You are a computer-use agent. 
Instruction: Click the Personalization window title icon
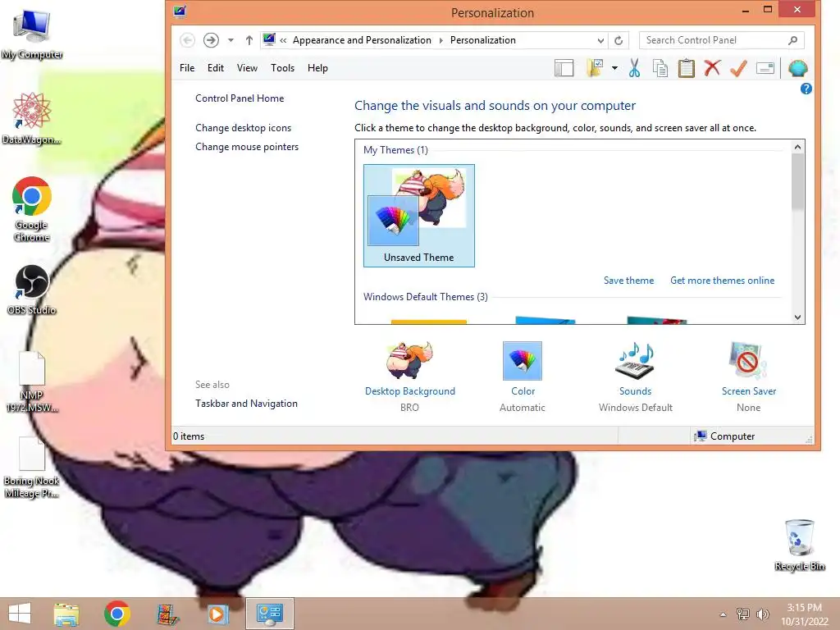tap(180, 11)
